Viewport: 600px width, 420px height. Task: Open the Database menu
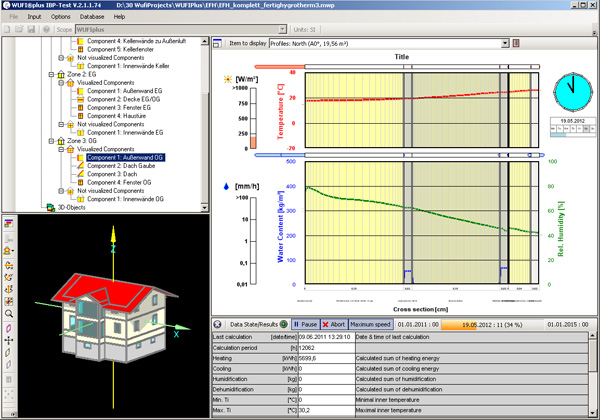point(90,17)
